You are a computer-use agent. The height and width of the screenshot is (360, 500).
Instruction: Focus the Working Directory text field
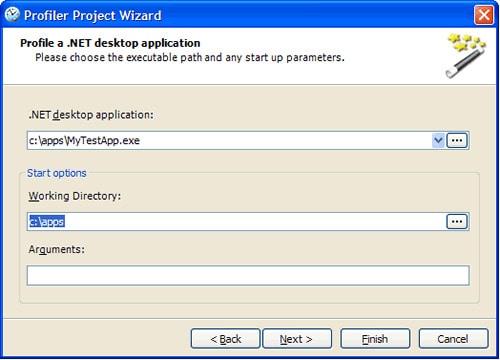pyautogui.click(x=236, y=221)
